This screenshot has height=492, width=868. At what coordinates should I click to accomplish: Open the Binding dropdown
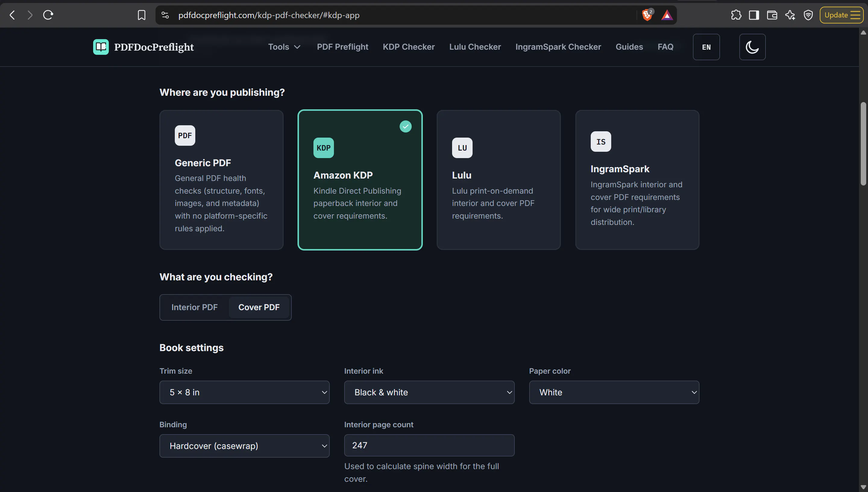(x=244, y=446)
